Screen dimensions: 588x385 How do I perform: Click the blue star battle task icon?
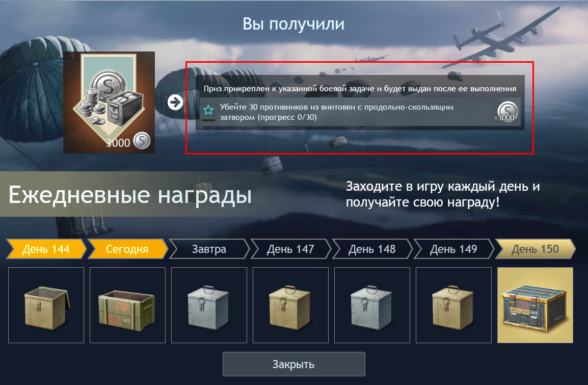[208, 110]
